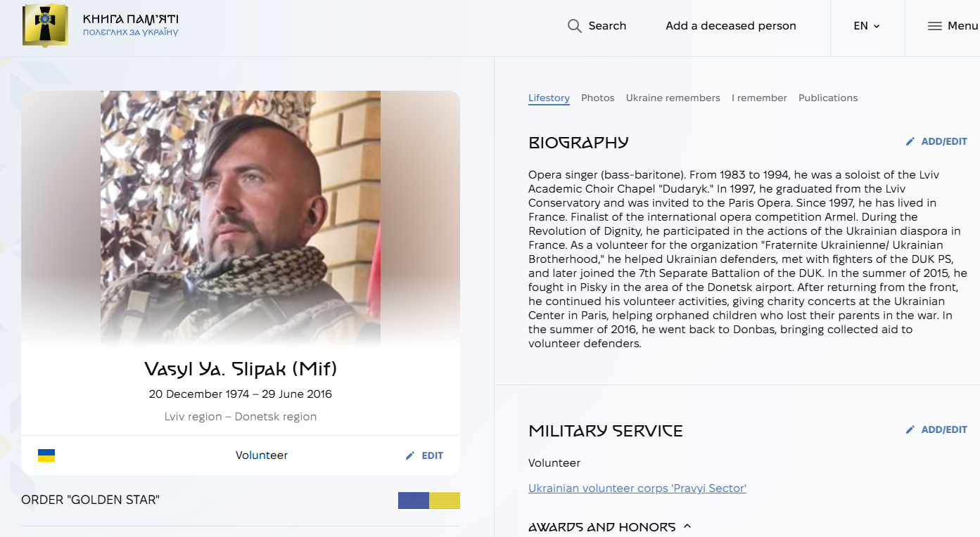Click the pencil icon beside Military Service ADD/EDIT
980x537 pixels.
[910, 429]
